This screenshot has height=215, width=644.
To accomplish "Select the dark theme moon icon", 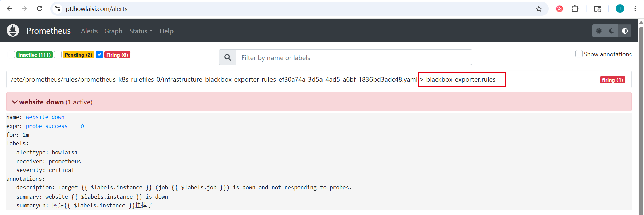I will pos(611,31).
